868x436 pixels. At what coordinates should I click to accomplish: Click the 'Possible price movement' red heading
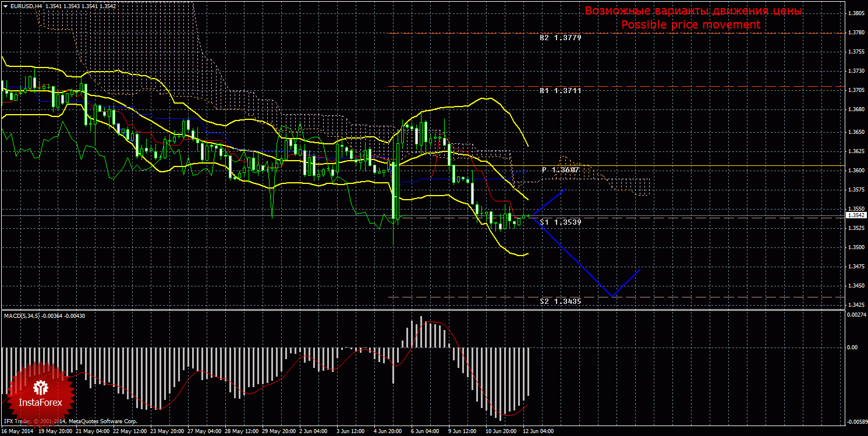690,24
